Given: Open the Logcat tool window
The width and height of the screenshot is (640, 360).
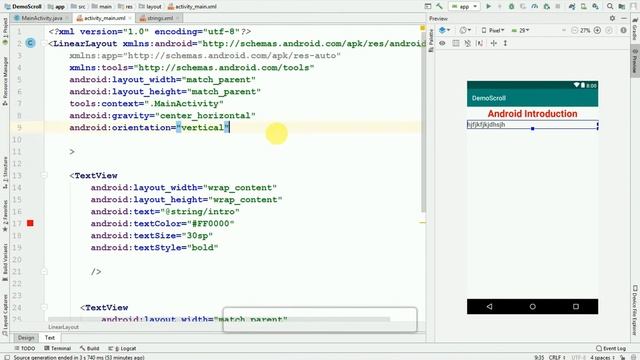Looking at the screenshot, I should (123, 348).
